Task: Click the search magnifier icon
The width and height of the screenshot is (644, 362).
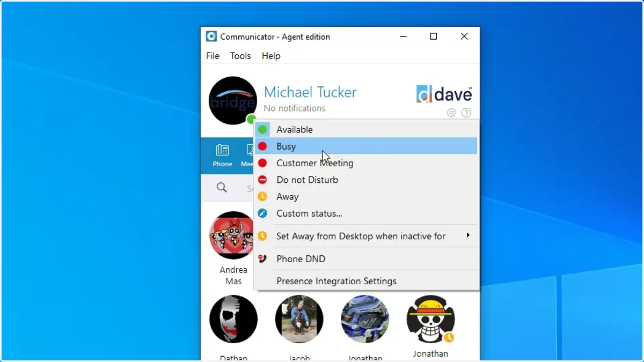Action: click(222, 188)
